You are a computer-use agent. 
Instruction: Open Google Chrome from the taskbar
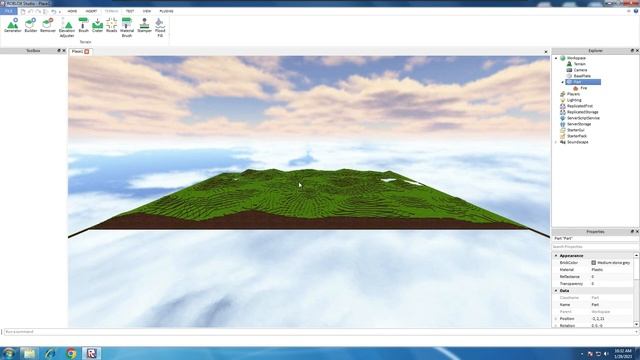[71, 353]
